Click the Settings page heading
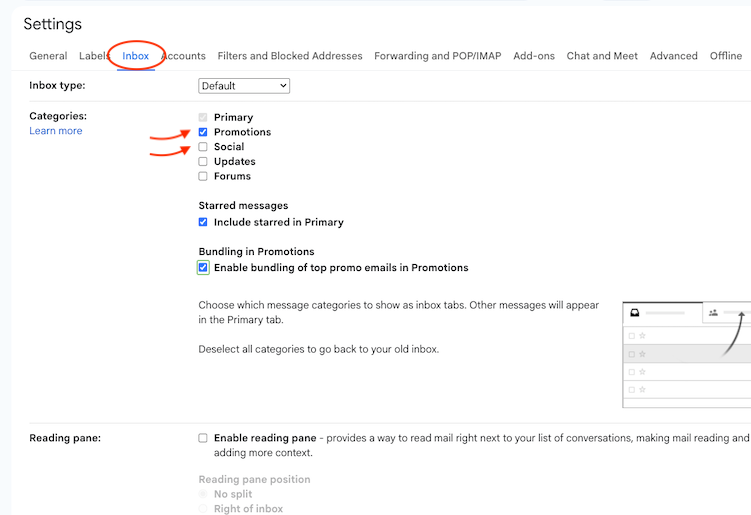Screen dimensions: 751x515 (53, 24)
